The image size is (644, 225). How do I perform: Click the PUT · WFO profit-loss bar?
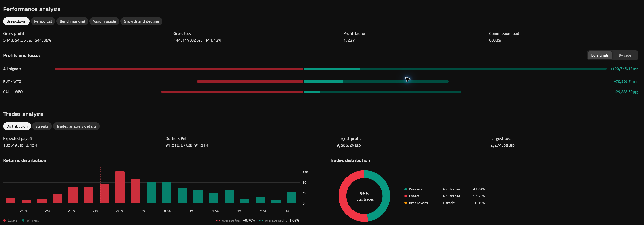coord(322,81)
